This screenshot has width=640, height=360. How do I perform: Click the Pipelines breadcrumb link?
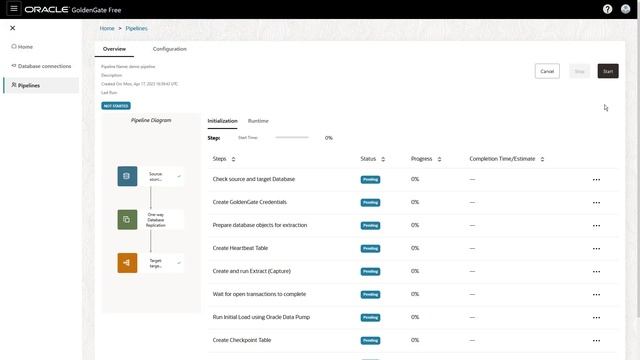pyautogui.click(x=136, y=29)
